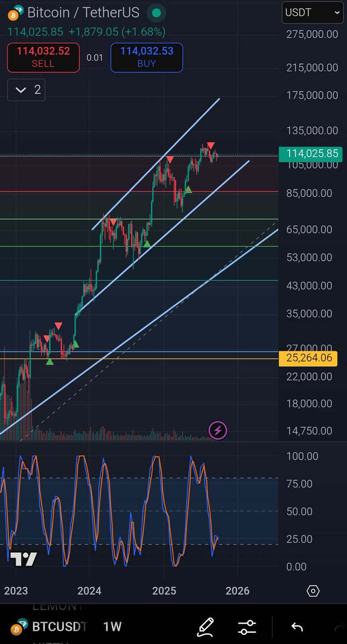Tap the purple lightning bolt icon
The height and width of the screenshot is (644, 347).
[218, 430]
